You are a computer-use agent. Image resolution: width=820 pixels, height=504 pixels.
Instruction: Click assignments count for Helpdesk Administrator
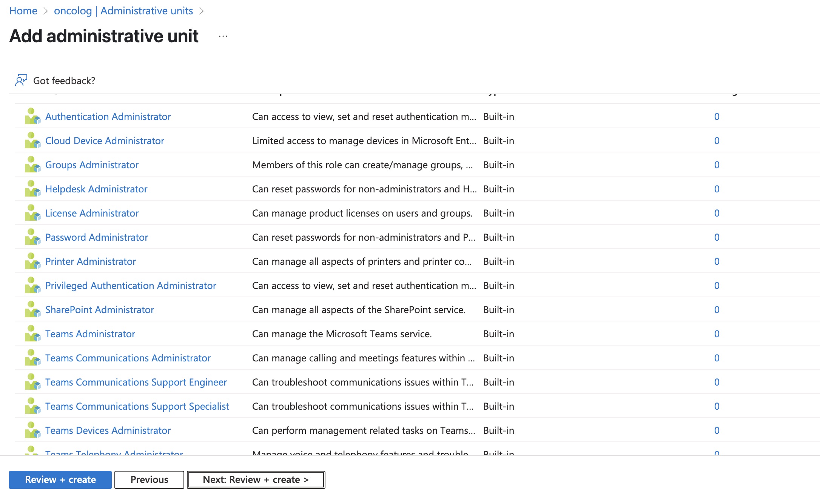[x=717, y=189]
